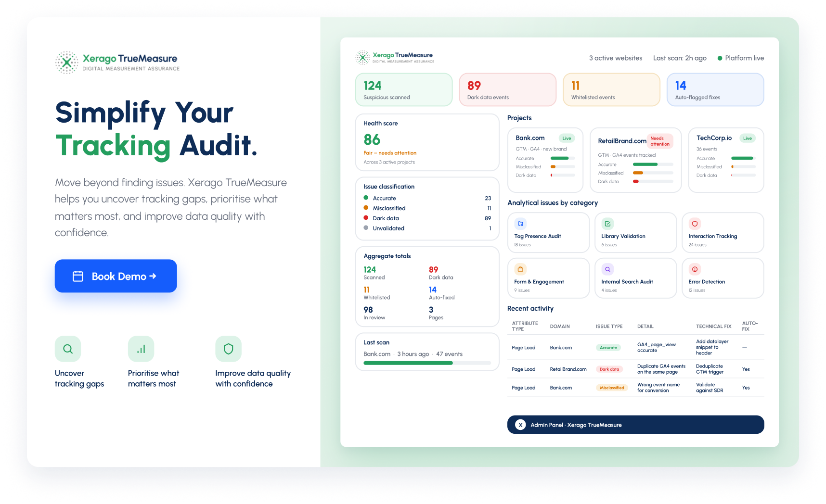Click the Accurate tag in Recent activity
Image resolution: width=826 pixels, height=504 pixels.
tap(608, 348)
